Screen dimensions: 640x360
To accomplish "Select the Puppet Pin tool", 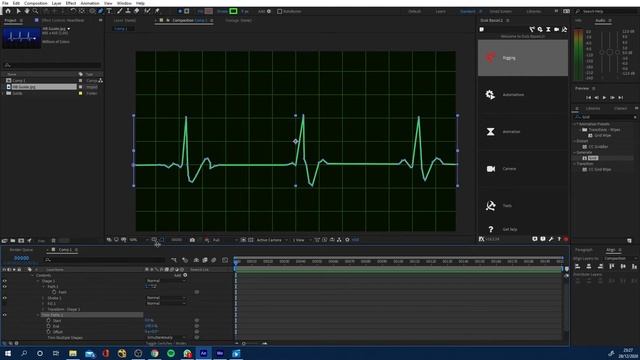I will (x=157, y=11).
